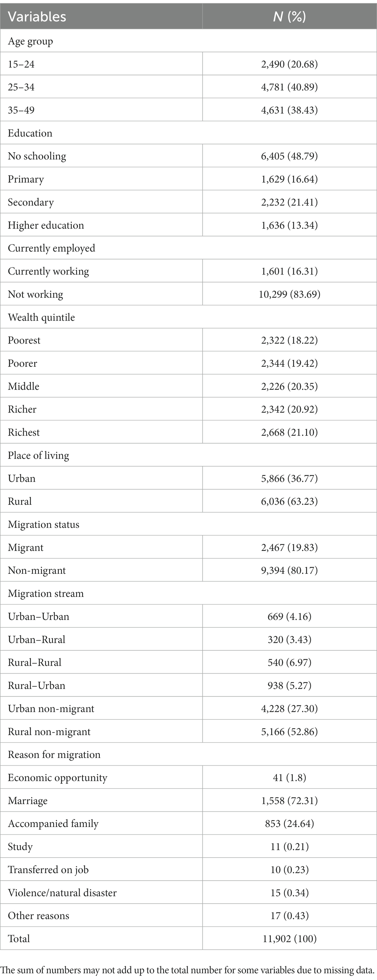
Task: Click the Currently employed section heading
Action: [51, 248]
